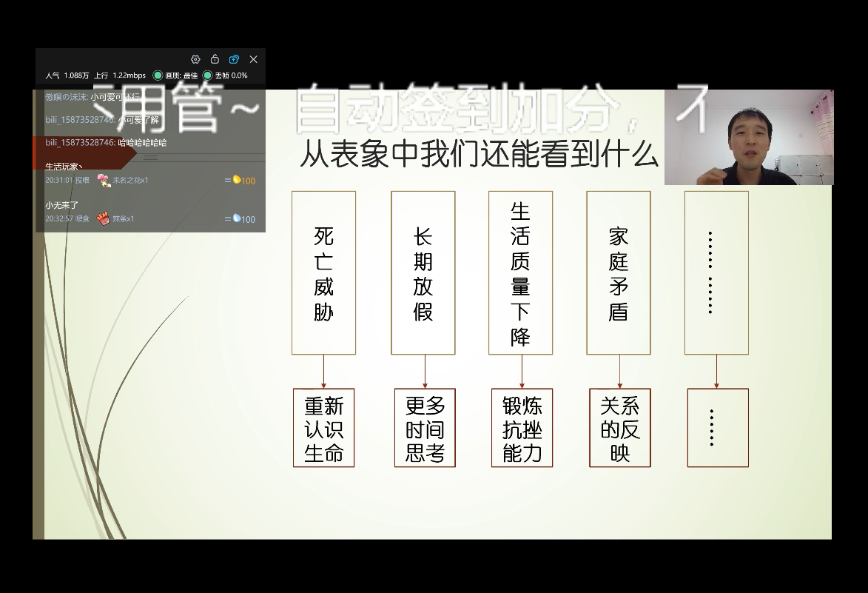Click the presenter webcam thumbnail

tap(748, 137)
